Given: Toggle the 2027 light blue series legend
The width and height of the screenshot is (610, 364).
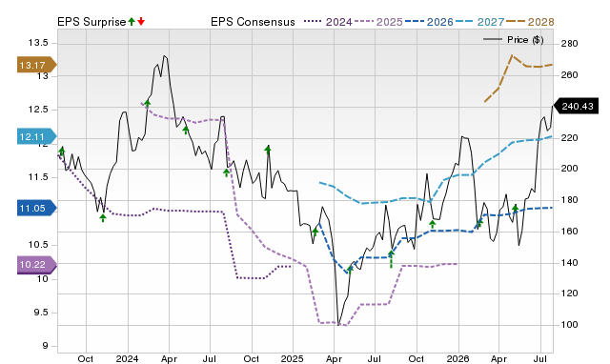Looking at the screenshot, I should (x=480, y=22).
